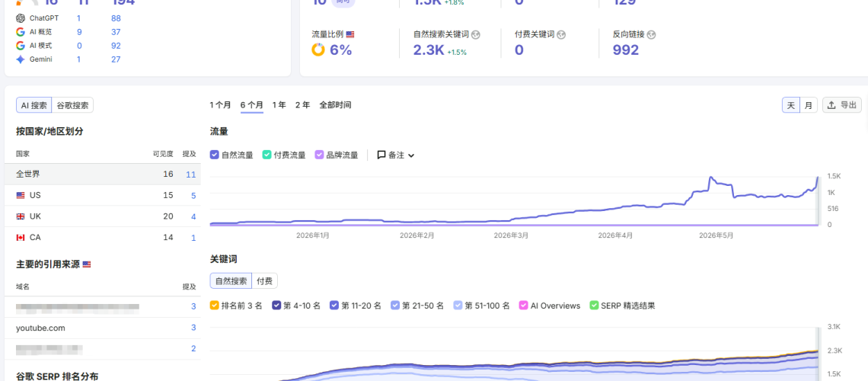Select the UK country row label
Viewport: 868px width, 381px height.
pyautogui.click(x=35, y=216)
